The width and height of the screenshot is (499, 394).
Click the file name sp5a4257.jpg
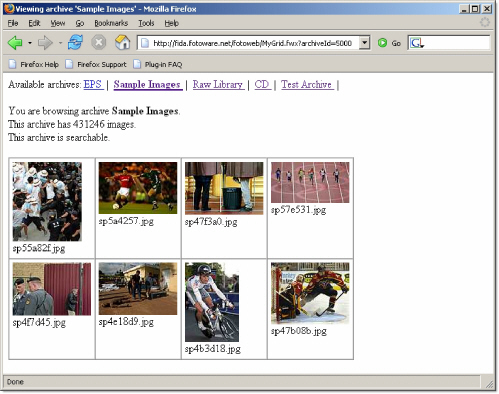point(126,221)
